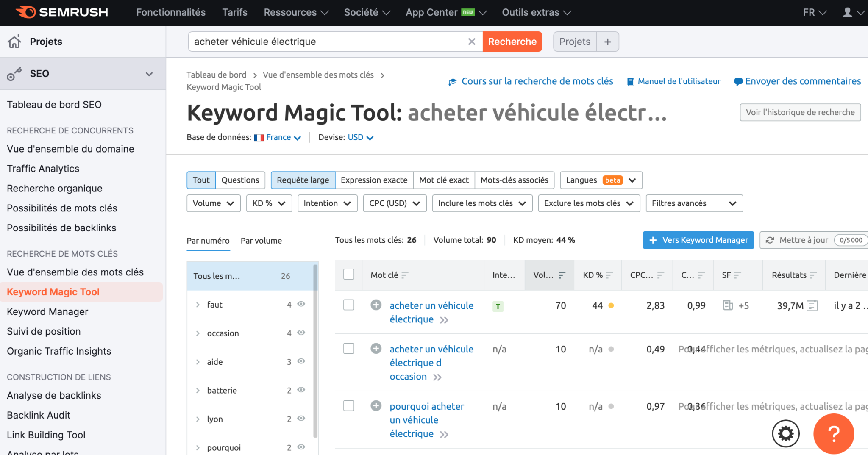Click the SEO key icon
The width and height of the screenshot is (868, 455).
pyautogui.click(x=14, y=74)
